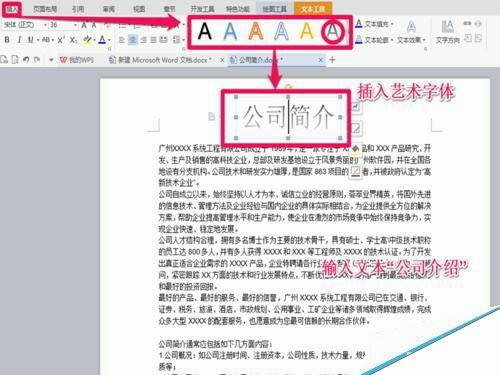This screenshot has height=375, width=500.
Task: Toggle underline formatting
Action: [30, 40]
